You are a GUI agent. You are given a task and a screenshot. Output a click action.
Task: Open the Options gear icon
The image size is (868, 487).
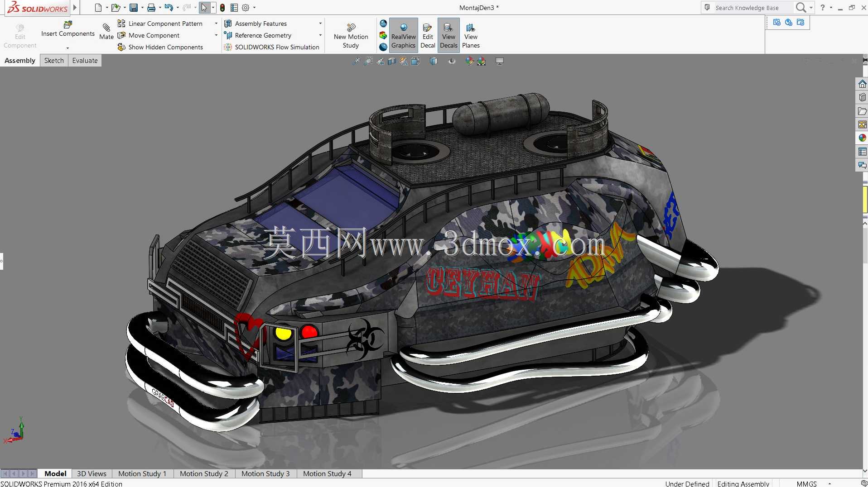click(x=246, y=8)
